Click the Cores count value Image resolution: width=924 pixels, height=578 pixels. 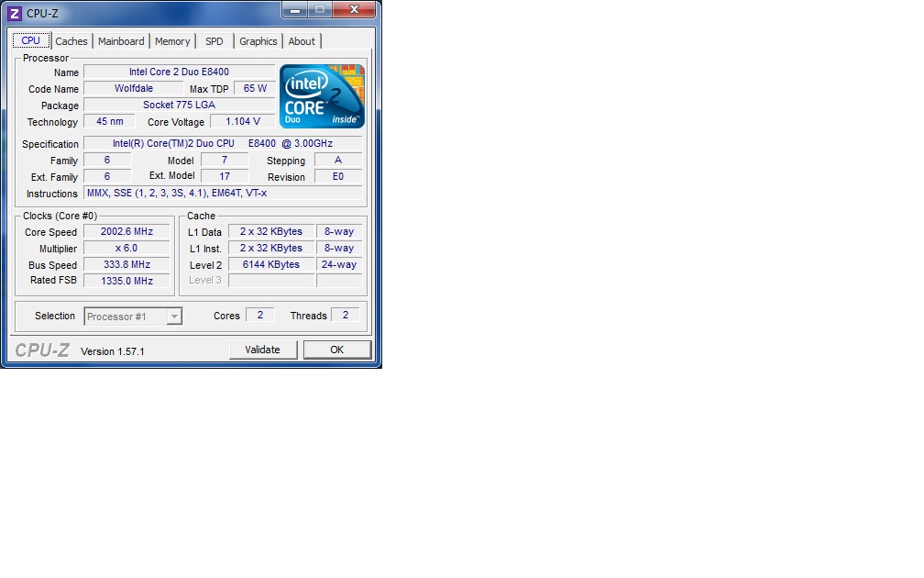pyautogui.click(x=260, y=315)
